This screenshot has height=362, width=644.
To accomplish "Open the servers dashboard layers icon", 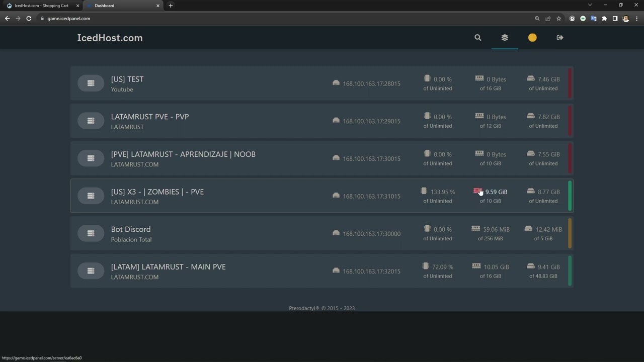I will pyautogui.click(x=505, y=38).
